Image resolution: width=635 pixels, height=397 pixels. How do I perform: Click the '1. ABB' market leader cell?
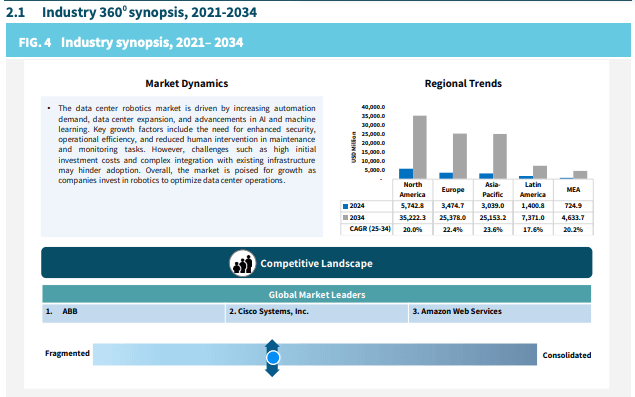[134, 313]
